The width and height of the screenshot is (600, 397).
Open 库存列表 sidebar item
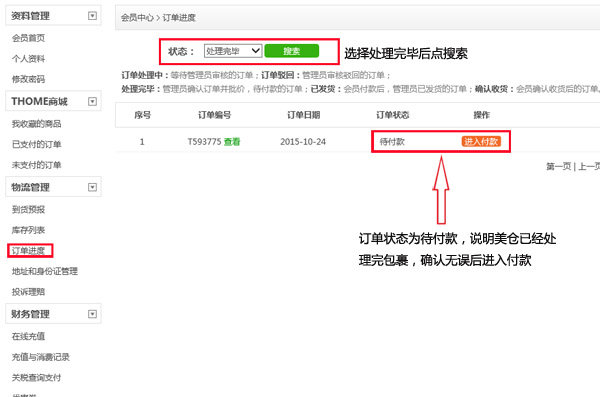coord(28,230)
